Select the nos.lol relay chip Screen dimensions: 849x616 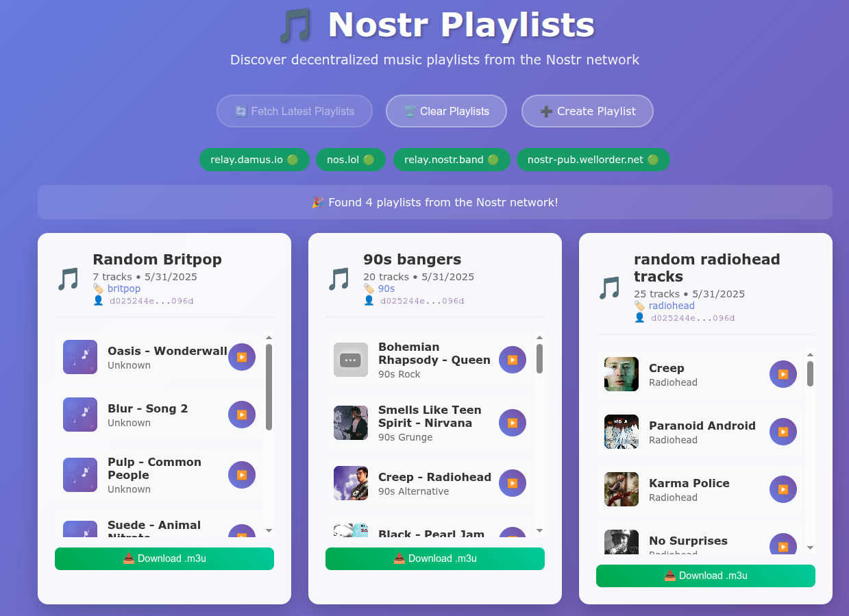click(351, 160)
